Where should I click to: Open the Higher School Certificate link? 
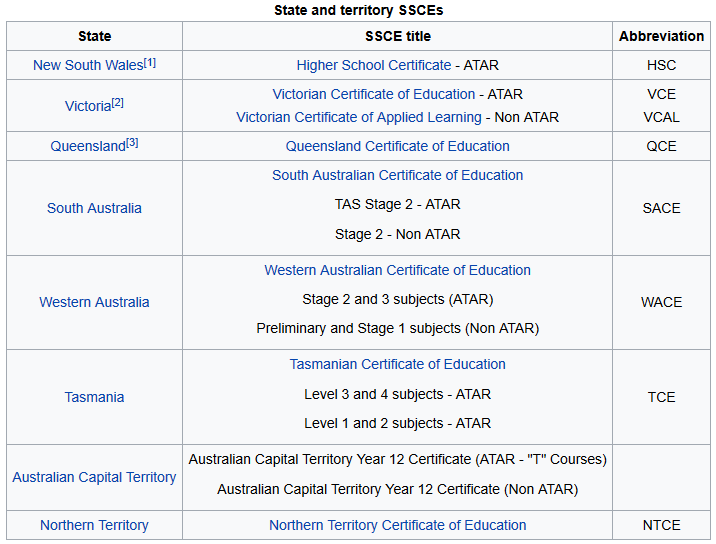(x=374, y=65)
